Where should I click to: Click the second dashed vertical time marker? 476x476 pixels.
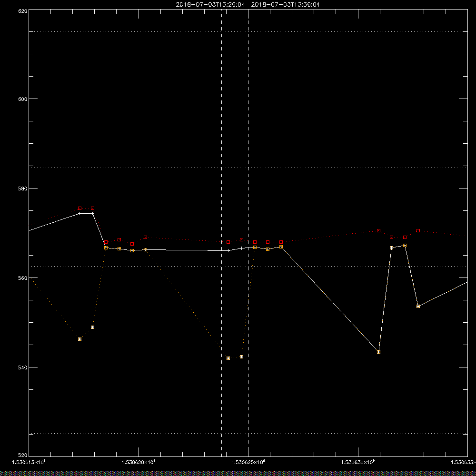tap(248, 233)
